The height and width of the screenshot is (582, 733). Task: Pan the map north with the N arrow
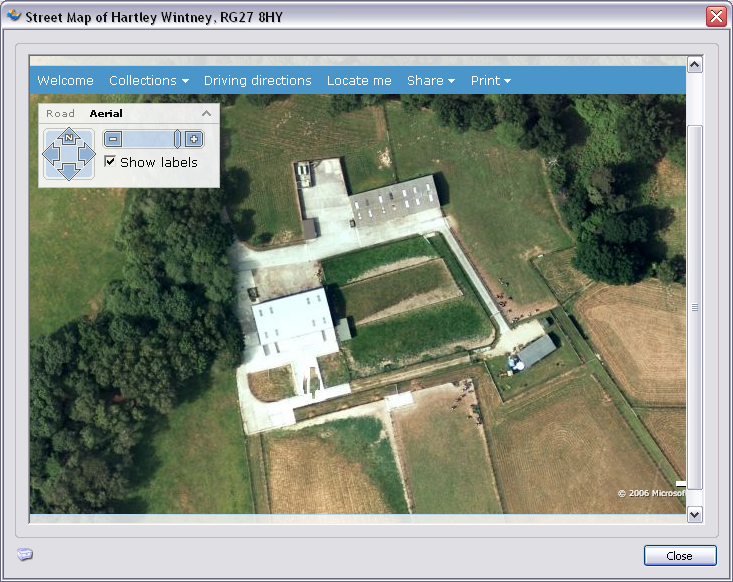[68, 137]
